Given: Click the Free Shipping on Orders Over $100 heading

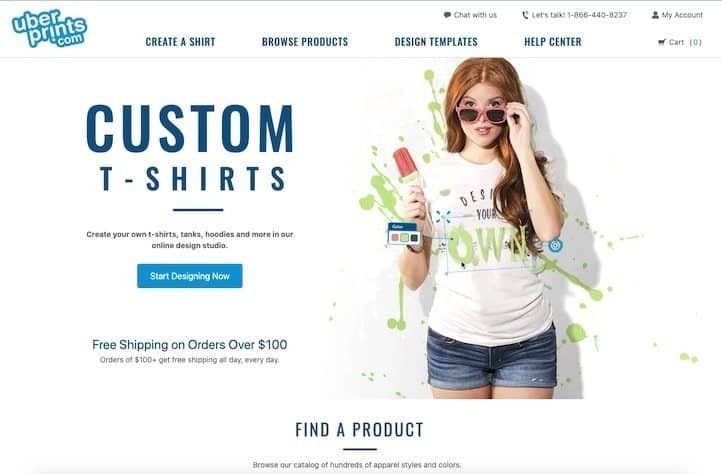Looking at the screenshot, I should pos(190,345).
